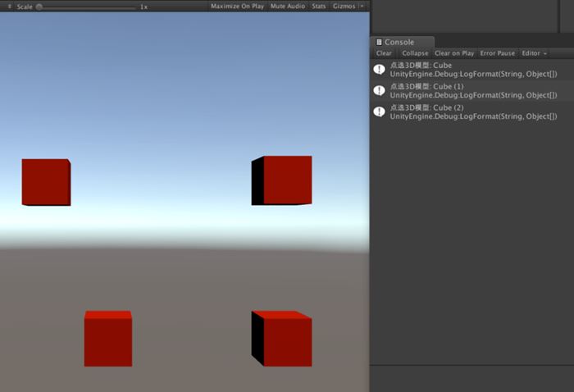This screenshot has height=392, width=574.
Task: Toggle Collapse in the Console
Action: [x=415, y=53]
